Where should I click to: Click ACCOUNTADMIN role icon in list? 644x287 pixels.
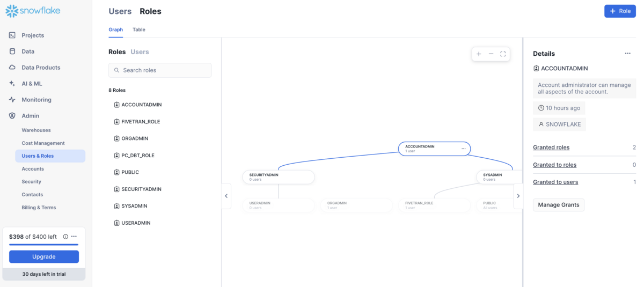[x=116, y=105]
